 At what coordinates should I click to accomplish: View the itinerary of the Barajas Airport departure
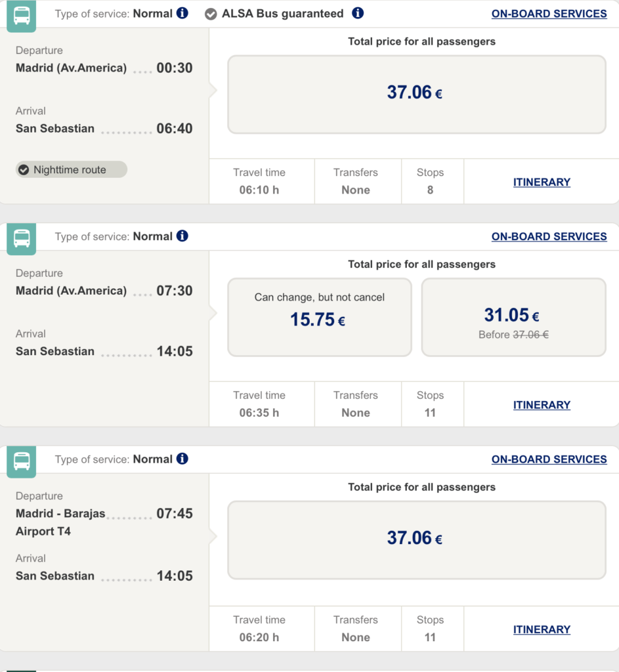click(x=542, y=629)
